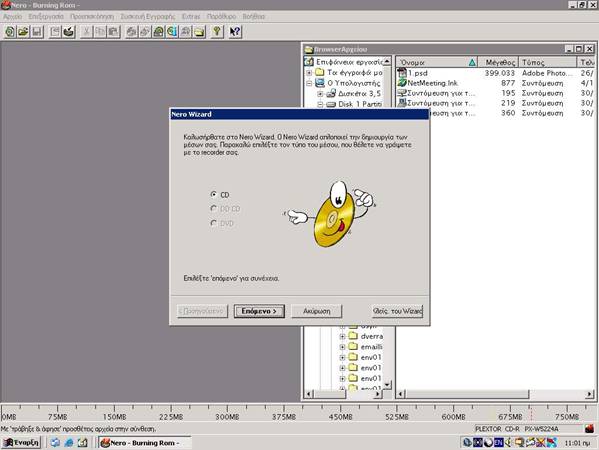Click the Ο Υπολογιστής computer icon
This screenshot has height=450, width=599.
click(320, 83)
